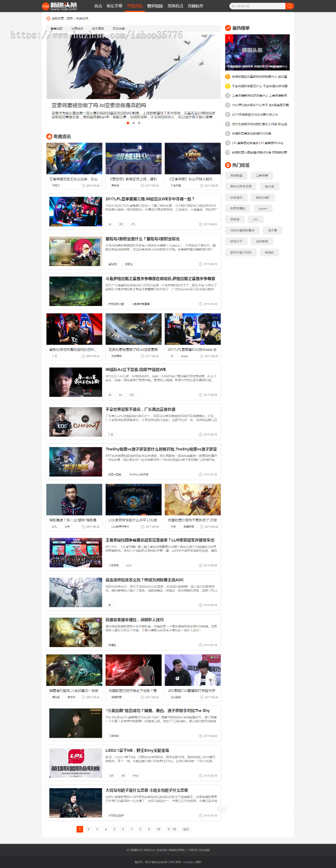Click the 新趣头条 site logo
This screenshot has height=868, width=336.
(60, 6)
